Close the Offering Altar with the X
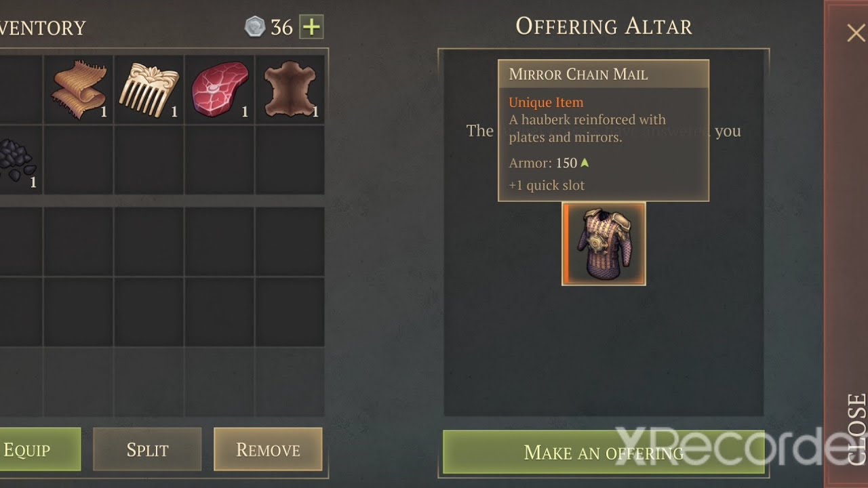 [856, 33]
